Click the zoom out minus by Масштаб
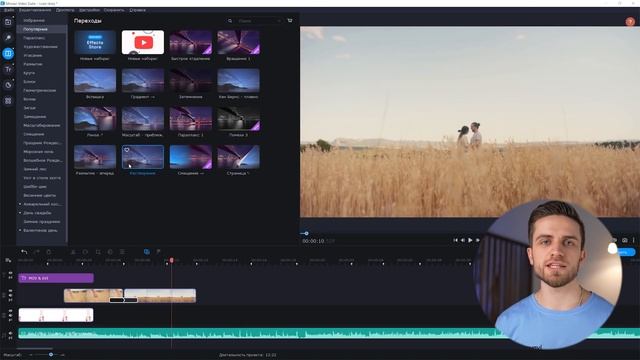This screenshot has width=640, height=360. click(x=30, y=355)
